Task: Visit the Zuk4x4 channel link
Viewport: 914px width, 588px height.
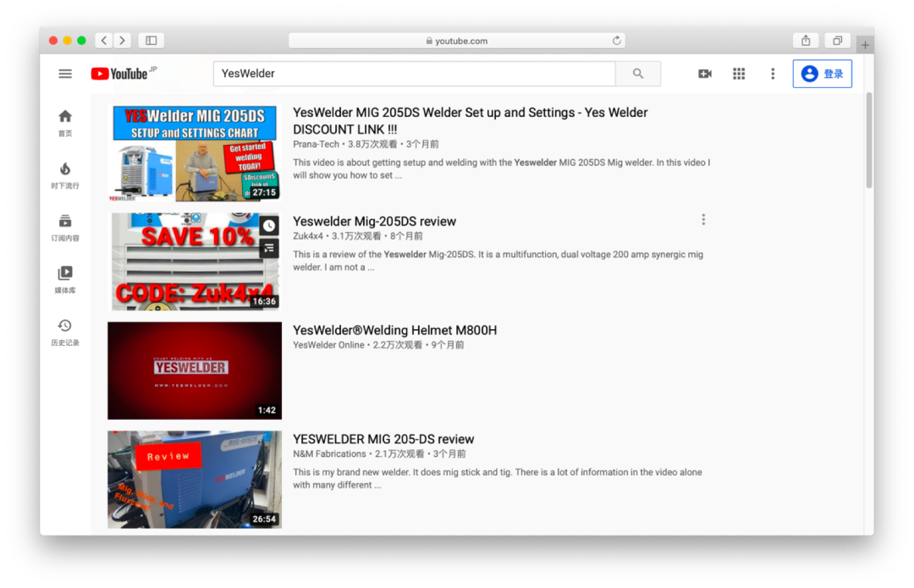Action: [308, 236]
